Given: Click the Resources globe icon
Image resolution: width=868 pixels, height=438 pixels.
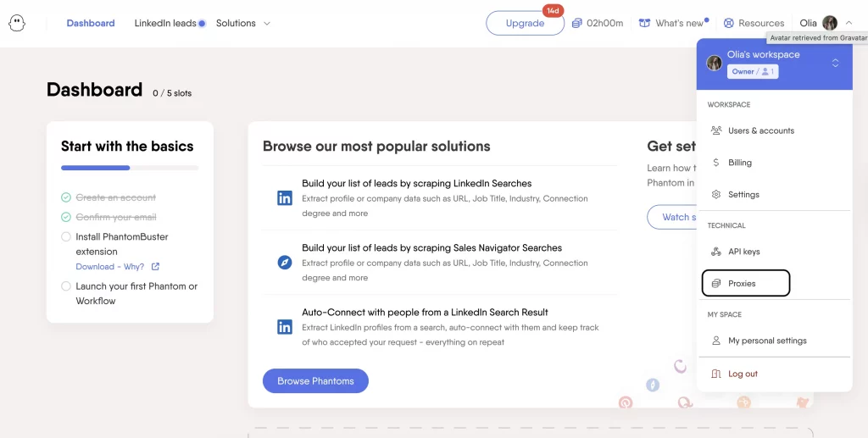Looking at the screenshot, I should point(726,23).
